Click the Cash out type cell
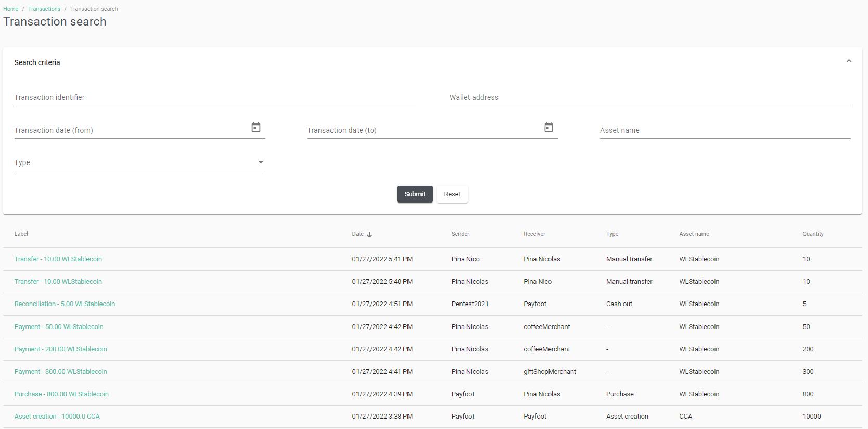 [619, 304]
